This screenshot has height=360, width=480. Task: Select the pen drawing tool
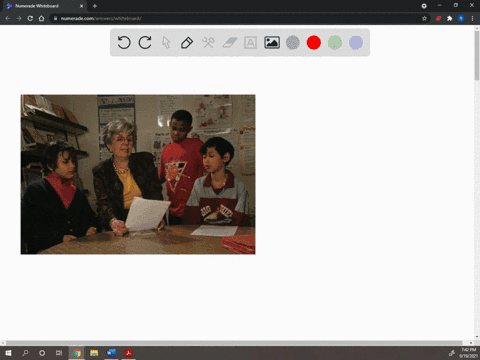(x=187, y=43)
